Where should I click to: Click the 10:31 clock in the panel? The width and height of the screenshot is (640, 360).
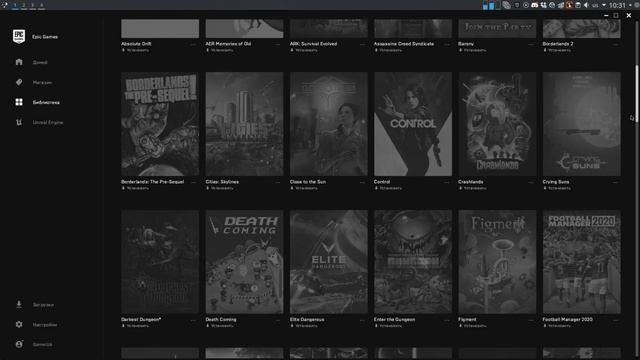617,5
